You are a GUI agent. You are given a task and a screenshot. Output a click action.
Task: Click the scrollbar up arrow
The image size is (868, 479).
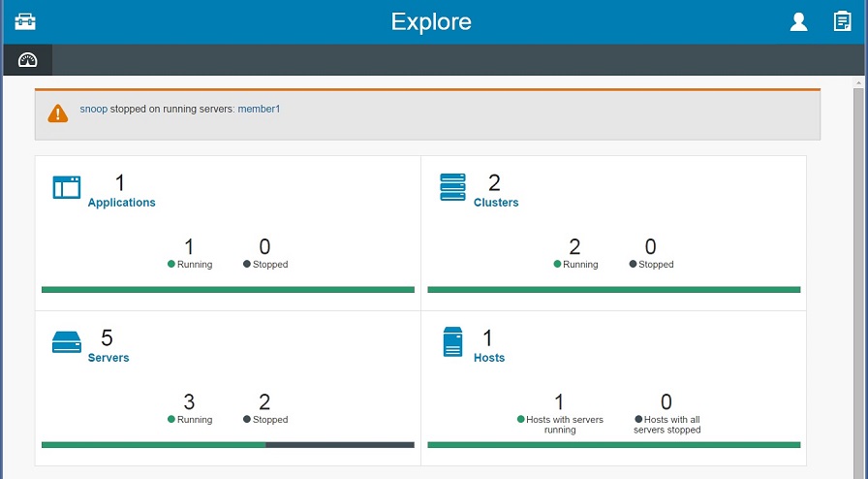[858, 82]
